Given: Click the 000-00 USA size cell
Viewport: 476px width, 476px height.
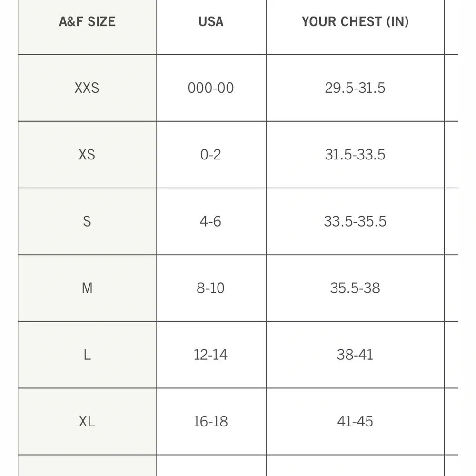Looking at the screenshot, I should click(211, 88).
